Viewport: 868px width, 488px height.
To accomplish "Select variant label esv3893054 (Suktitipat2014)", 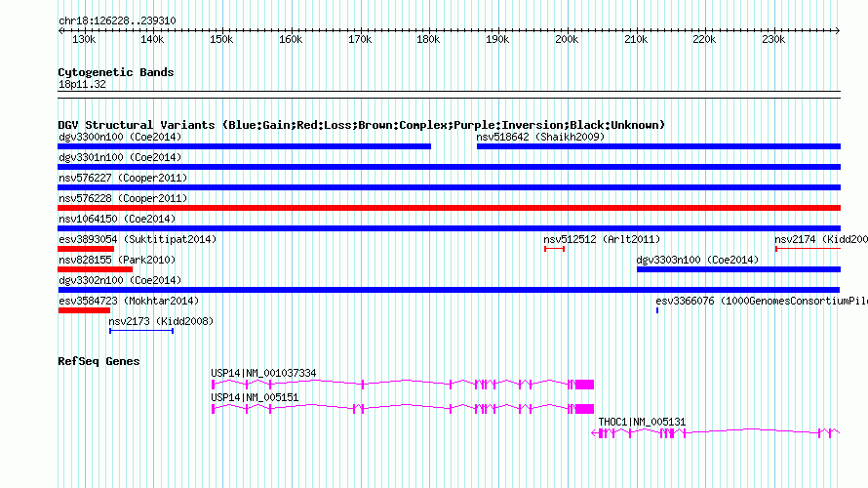I will [138, 239].
